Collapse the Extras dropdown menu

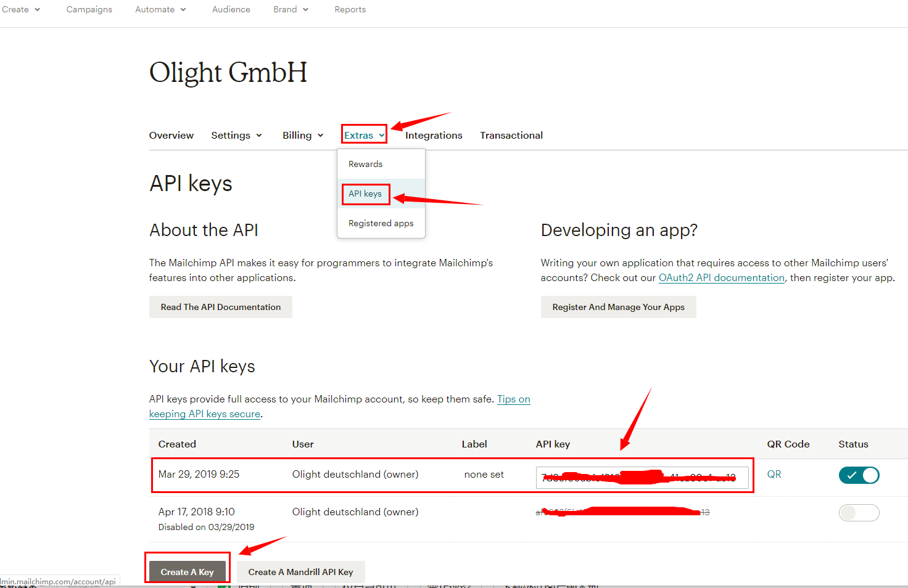click(x=365, y=135)
